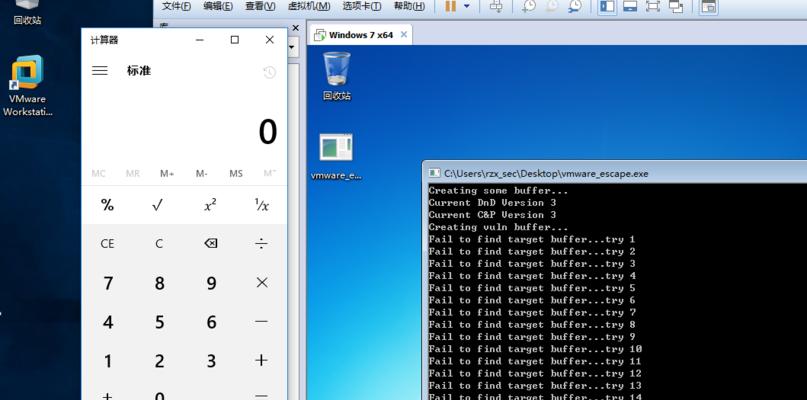The width and height of the screenshot is (807, 400).
Task: Click the calculator result display showing 0
Action: 268,132
